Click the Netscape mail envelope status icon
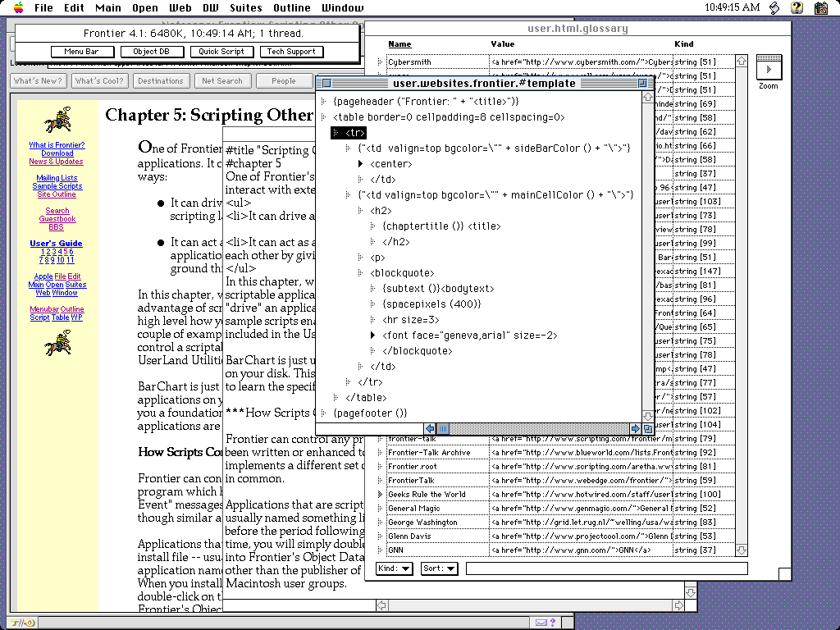Viewport: 840px width, 630px height. pyautogui.click(x=541, y=623)
